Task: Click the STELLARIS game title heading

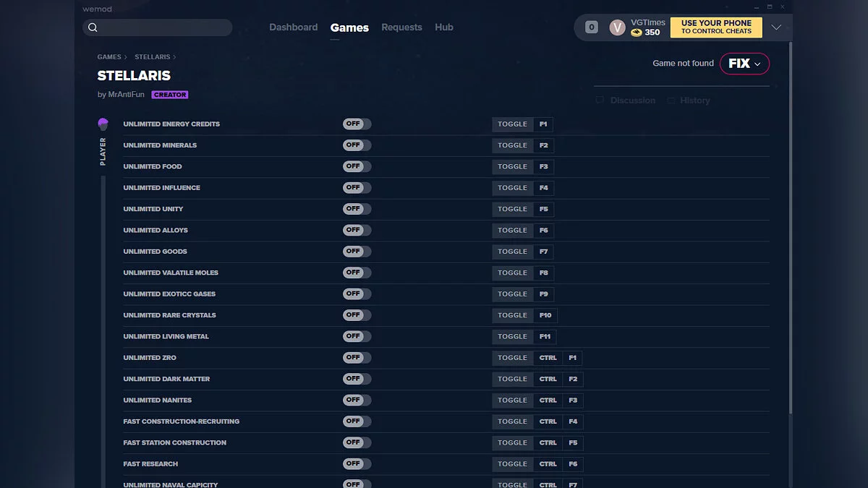Action: [134, 76]
